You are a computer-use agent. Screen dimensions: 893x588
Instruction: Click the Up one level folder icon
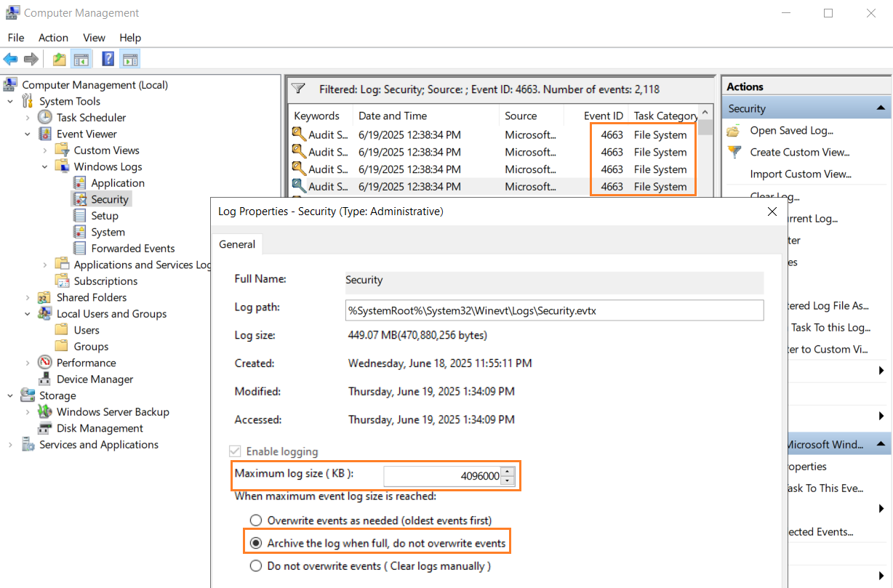(x=59, y=60)
